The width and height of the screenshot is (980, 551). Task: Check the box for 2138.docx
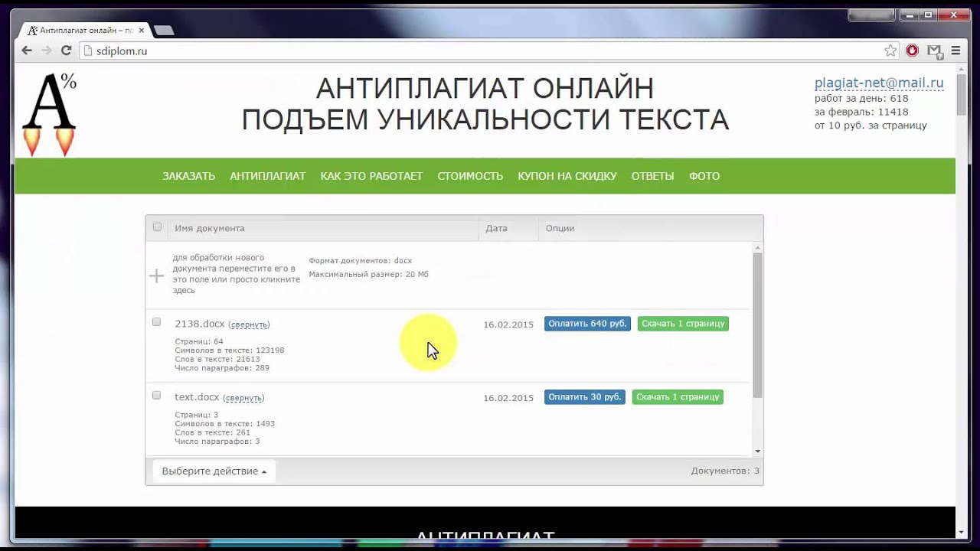(x=156, y=322)
